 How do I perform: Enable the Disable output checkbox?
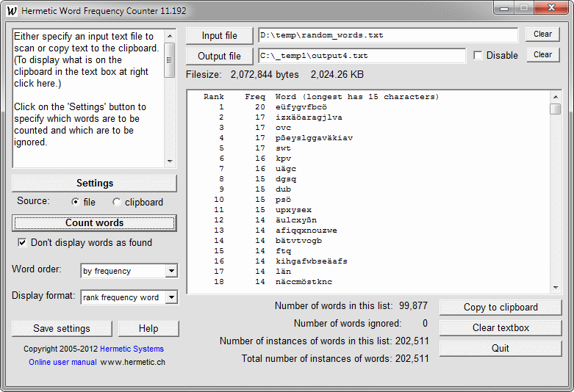pyautogui.click(x=478, y=56)
